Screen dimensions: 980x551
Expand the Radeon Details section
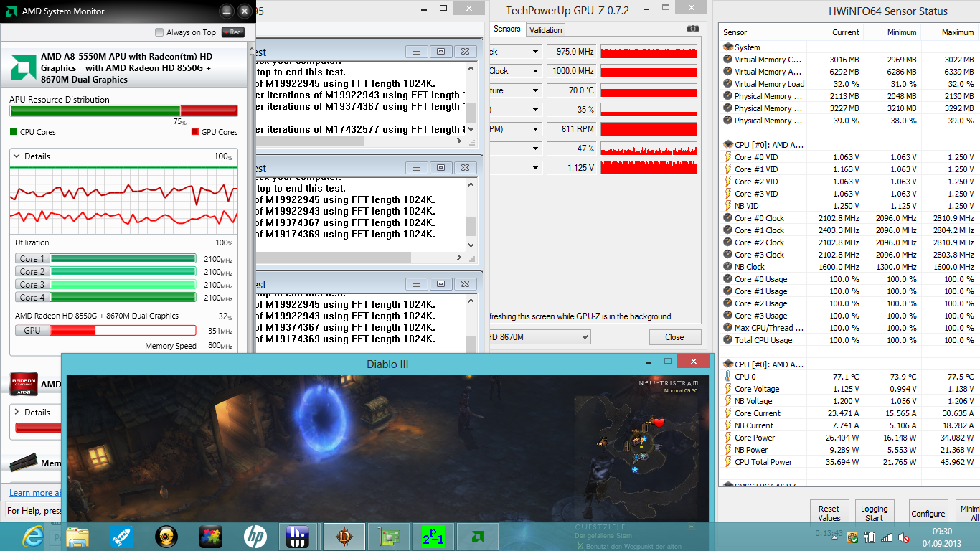17,413
